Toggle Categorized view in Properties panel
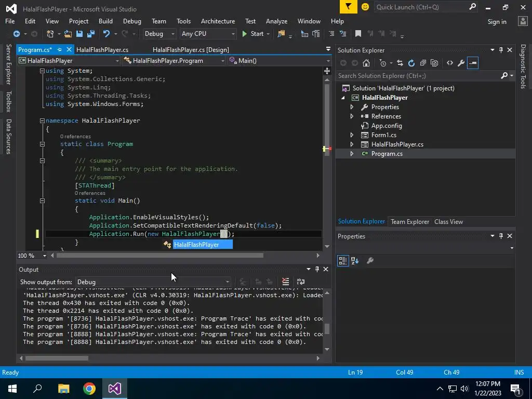The width and height of the screenshot is (532, 399). pos(343,261)
